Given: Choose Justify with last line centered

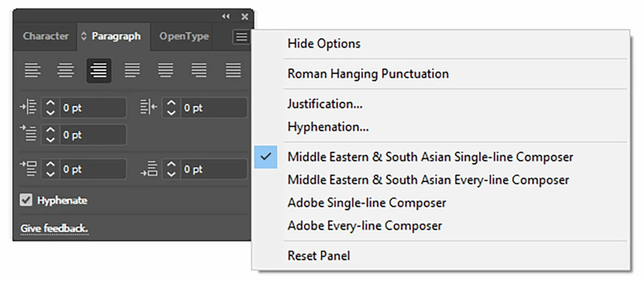Looking at the screenshot, I should tap(165, 70).
